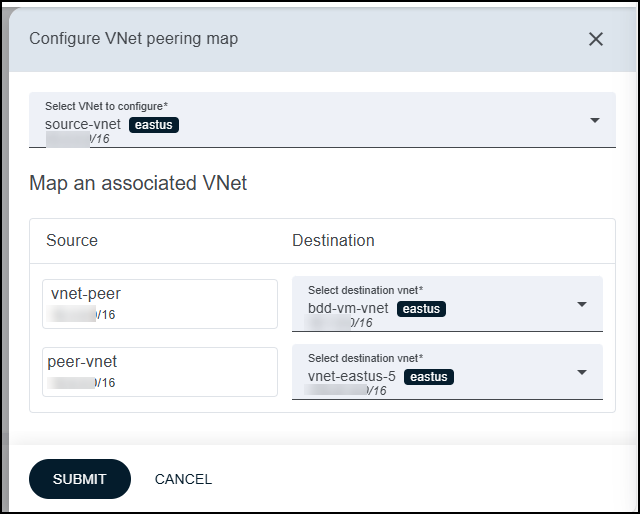Select the vnet-peer source field
640x514 pixels.
[x=159, y=303]
